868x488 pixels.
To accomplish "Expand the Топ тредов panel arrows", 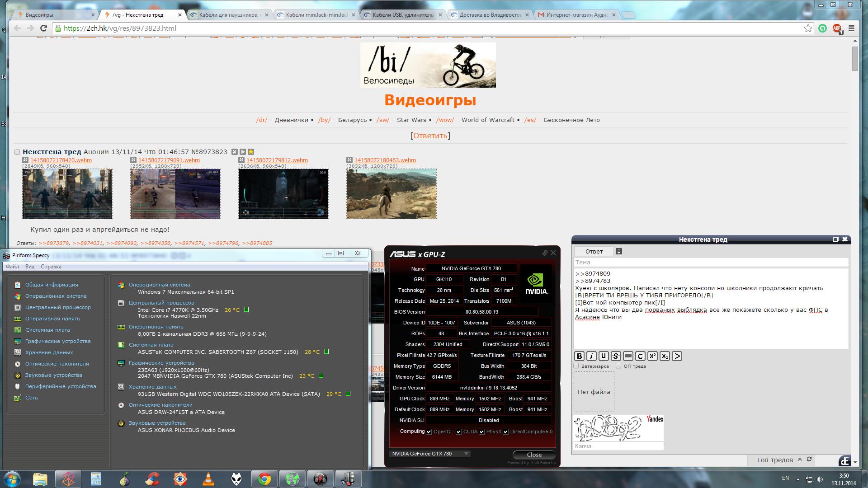I will click(800, 459).
